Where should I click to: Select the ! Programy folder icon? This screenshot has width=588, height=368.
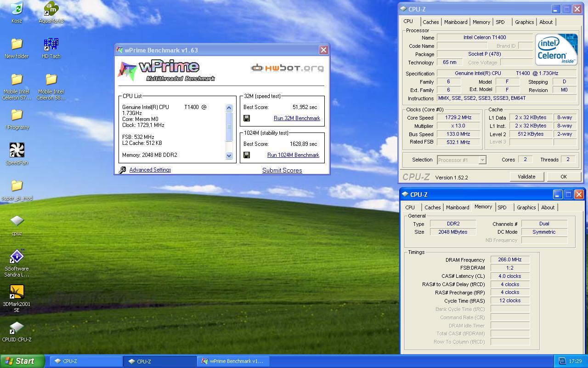(17, 115)
